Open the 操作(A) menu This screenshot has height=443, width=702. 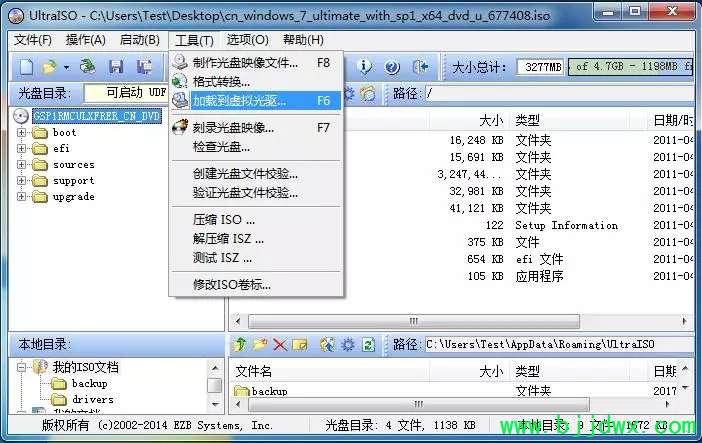coord(86,40)
